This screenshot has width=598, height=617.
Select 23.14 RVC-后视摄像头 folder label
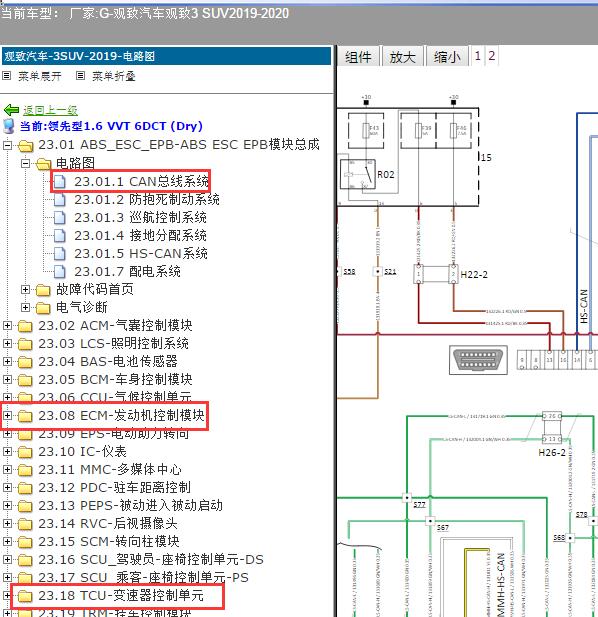point(108,523)
